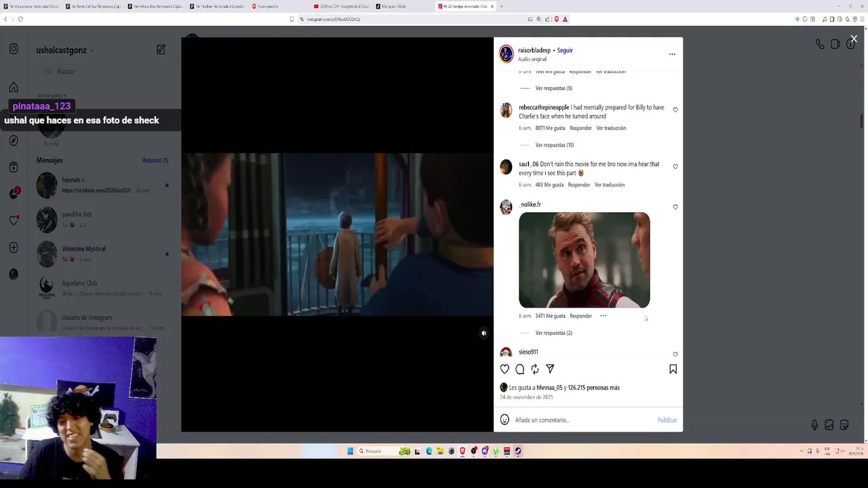Expand Ver respuestas (8)
Image resolution: width=868 pixels, height=488 pixels.
(553, 88)
